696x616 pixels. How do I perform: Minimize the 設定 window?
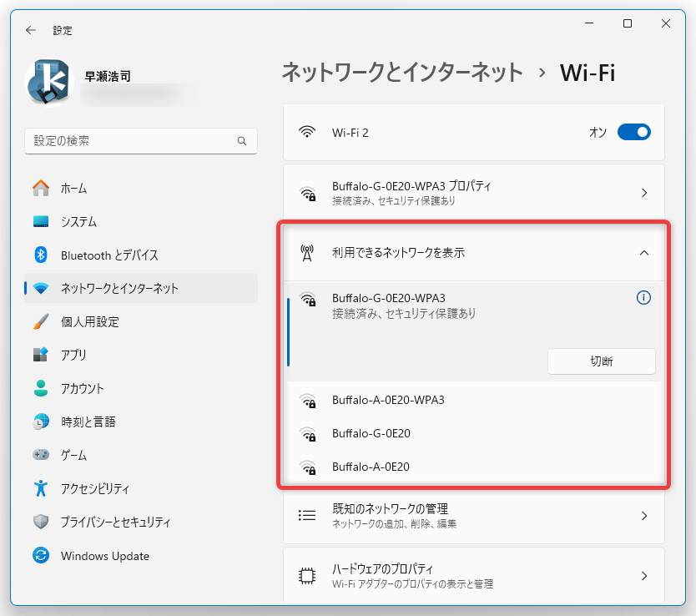(x=589, y=23)
